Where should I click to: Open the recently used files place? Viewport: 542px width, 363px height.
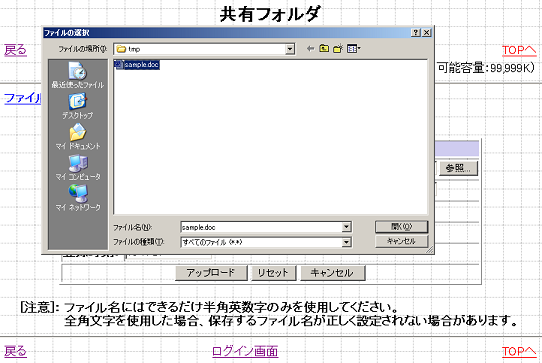coord(77,75)
